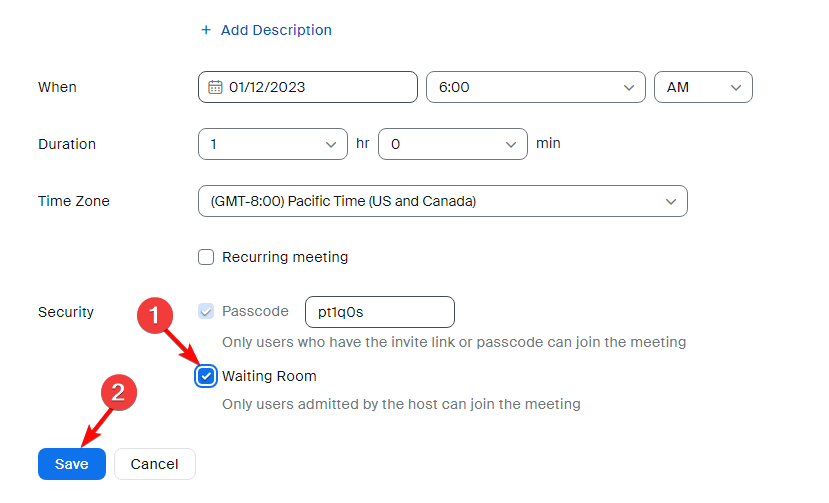Click the Add Description link

pyautogui.click(x=276, y=30)
